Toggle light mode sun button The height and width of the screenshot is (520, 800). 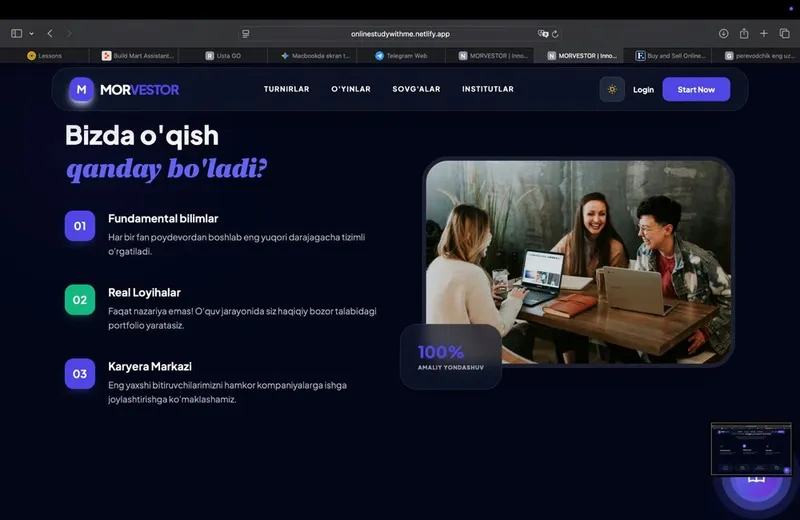click(x=612, y=89)
